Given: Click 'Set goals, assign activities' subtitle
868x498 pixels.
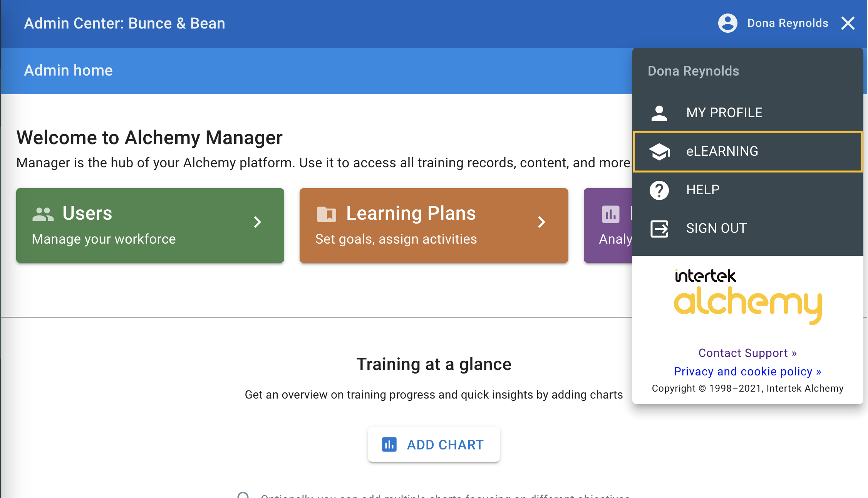Looking at the screenshot, I should coord(396,239).
